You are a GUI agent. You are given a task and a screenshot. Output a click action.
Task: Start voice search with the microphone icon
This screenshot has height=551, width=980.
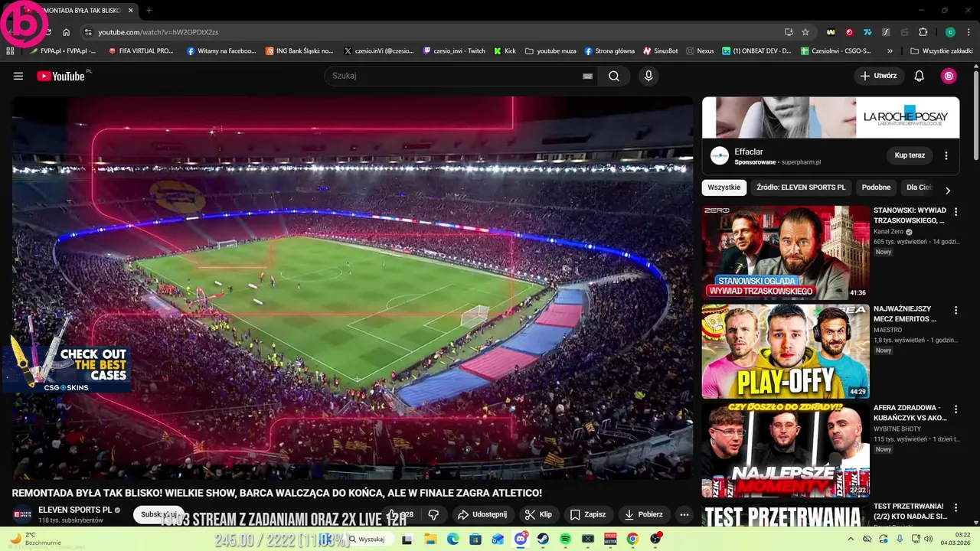(648, 76)
